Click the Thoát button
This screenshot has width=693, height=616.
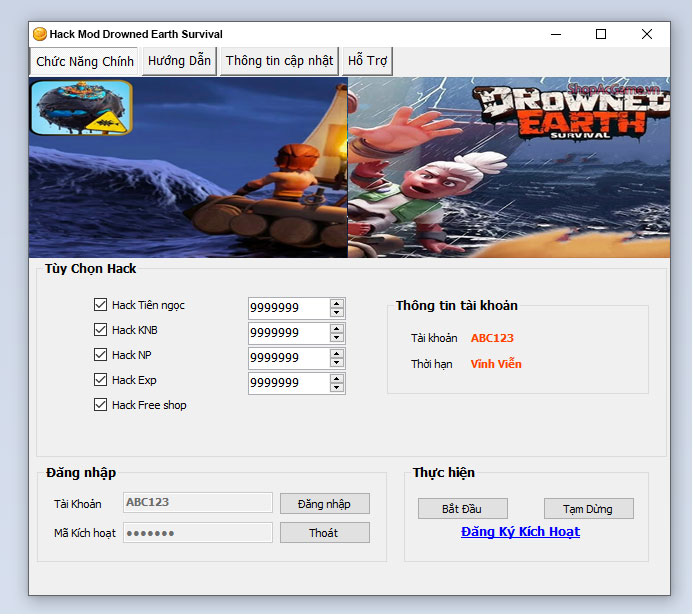click(x=324, y=533)
